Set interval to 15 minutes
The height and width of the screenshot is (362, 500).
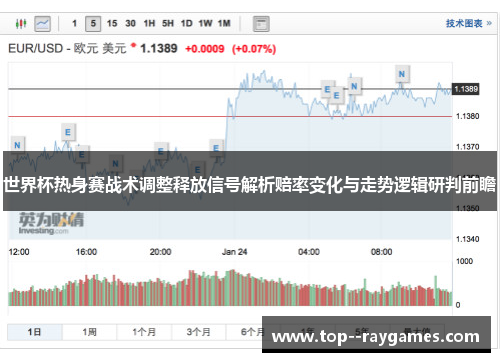tap(112, 23)
